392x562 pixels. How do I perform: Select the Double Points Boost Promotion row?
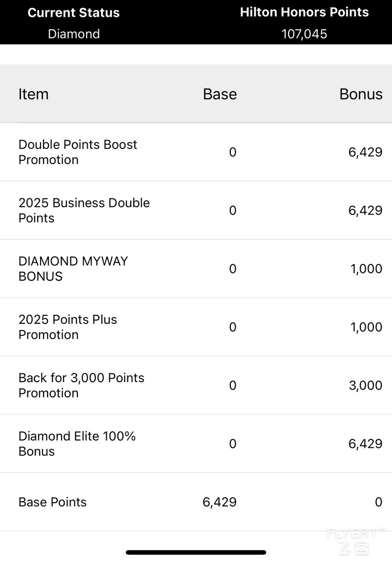[x=196, y=152]
